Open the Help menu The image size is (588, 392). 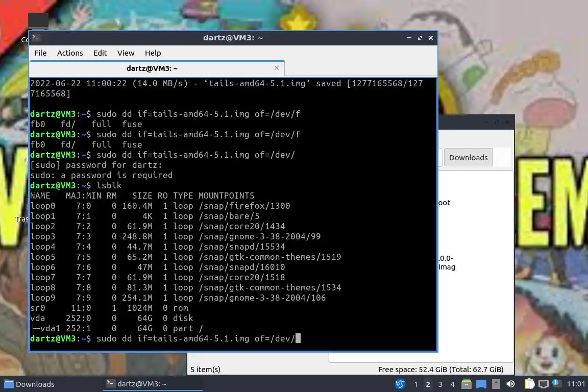(x=153, y=53)
